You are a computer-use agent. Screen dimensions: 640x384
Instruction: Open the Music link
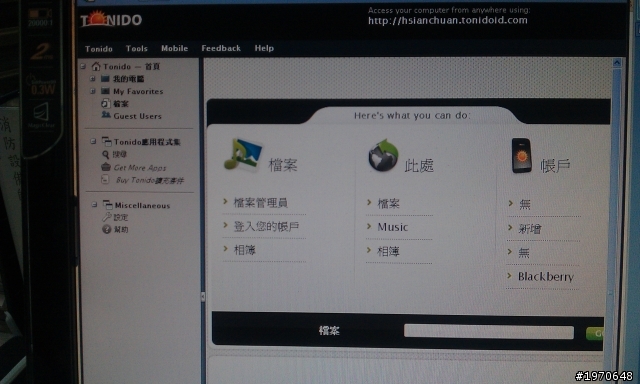[393, 227]
